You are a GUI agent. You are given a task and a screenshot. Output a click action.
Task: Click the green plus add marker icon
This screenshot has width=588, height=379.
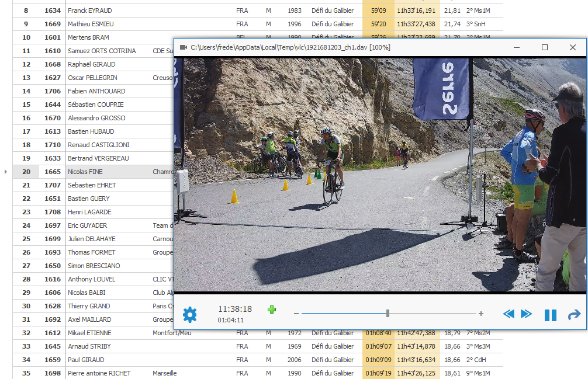coord(271,310)
